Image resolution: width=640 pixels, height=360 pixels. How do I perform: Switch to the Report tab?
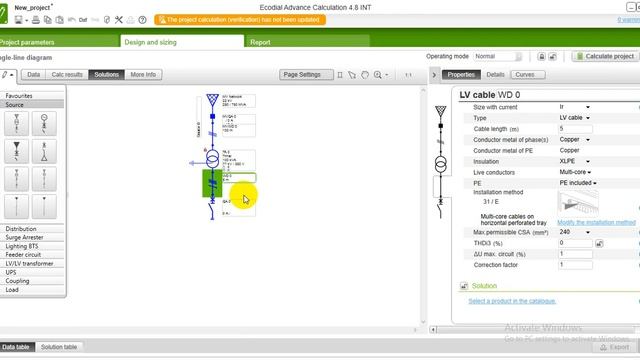pyautogui.click(x=307, y=42)
